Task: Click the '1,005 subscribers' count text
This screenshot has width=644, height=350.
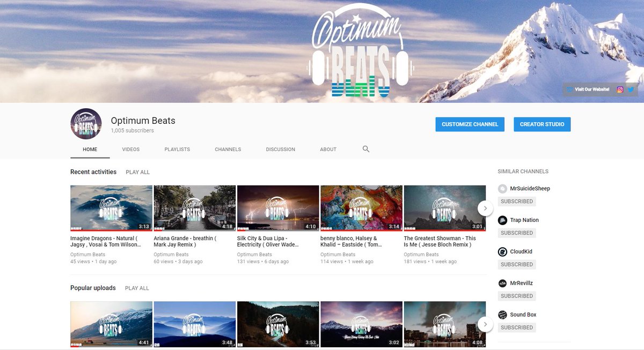Action: point(133,131)
